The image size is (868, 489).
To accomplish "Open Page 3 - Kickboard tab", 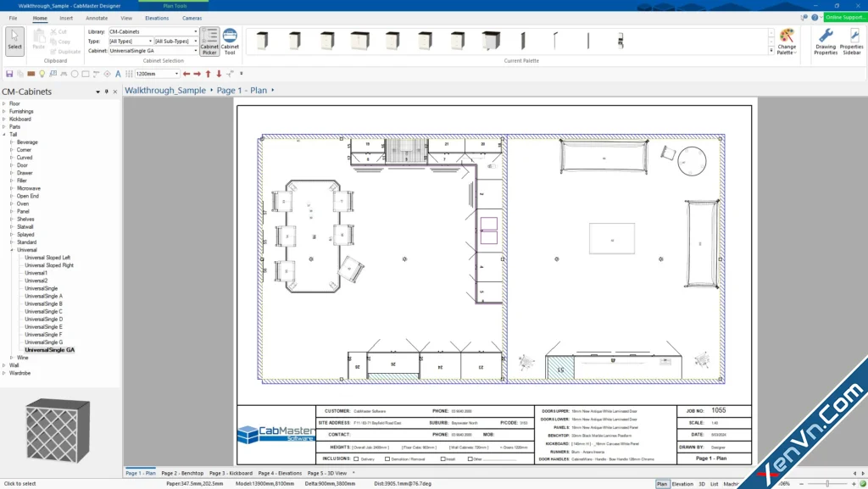I will coord(231,473).
